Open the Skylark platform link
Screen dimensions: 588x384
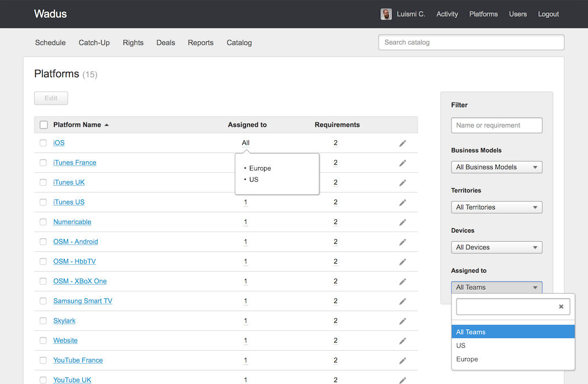tap(64, 321)
